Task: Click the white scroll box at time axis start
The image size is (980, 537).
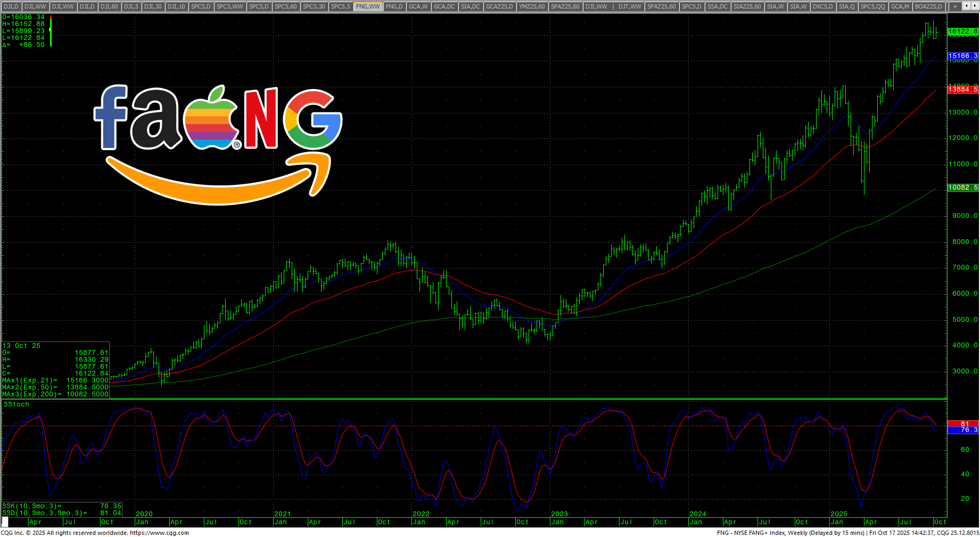Action: (x=5, y=522)
